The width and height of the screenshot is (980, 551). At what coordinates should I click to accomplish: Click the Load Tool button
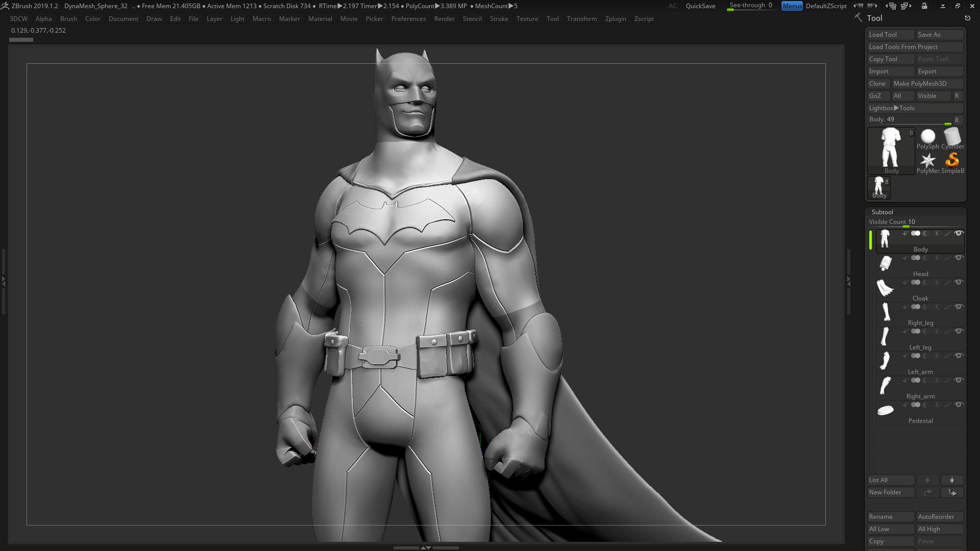tap(891, 35)
